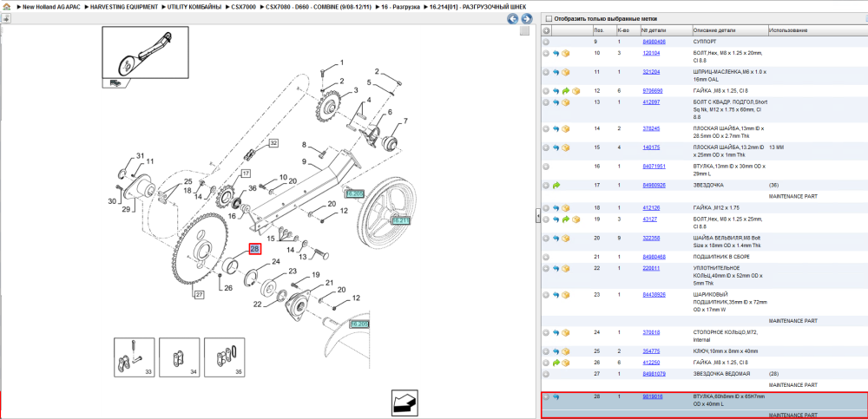Screen dimensions: 868x419
Task: Open reference link 16.211 in diagram
Action: (399, 221)
